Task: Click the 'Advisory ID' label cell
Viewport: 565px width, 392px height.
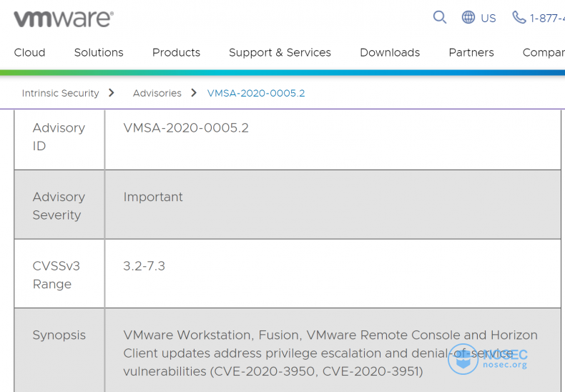Action: (59, 139)
